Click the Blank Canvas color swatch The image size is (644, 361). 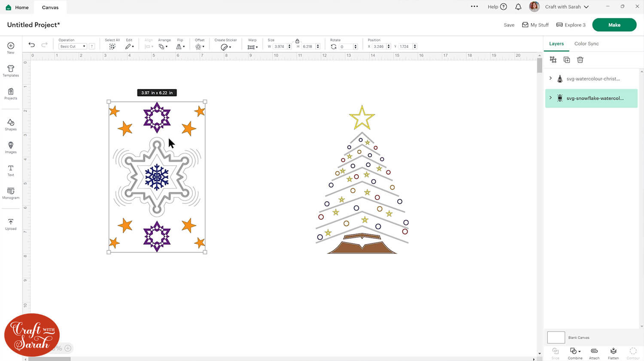[556, 337]
